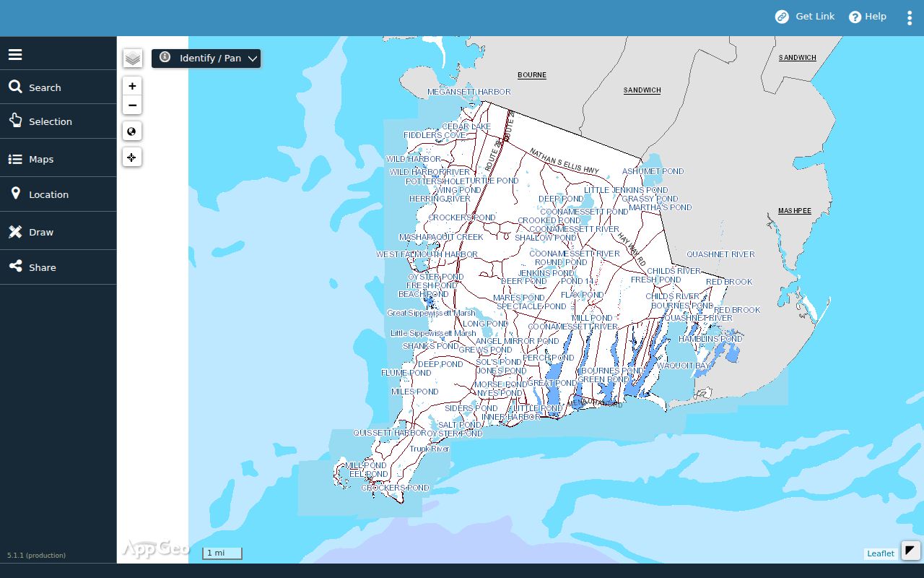Screen dimensions: 924x578
Task: Click the HAMBLINS POND label
Action: click(x=710, y=338)
